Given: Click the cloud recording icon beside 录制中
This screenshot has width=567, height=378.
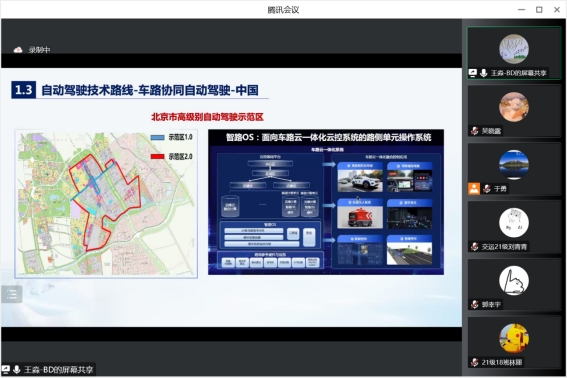Looking at the screenshot, I should point(18,50).
